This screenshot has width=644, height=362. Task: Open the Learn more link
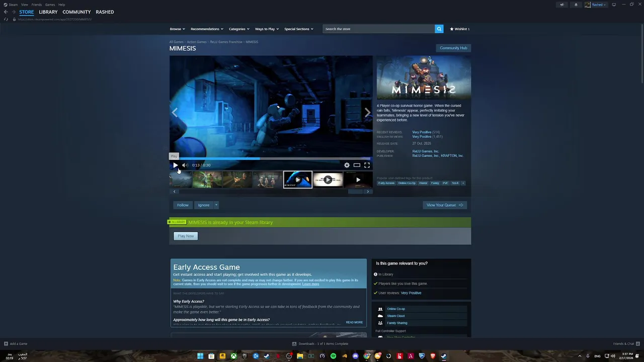coord(310,284)
